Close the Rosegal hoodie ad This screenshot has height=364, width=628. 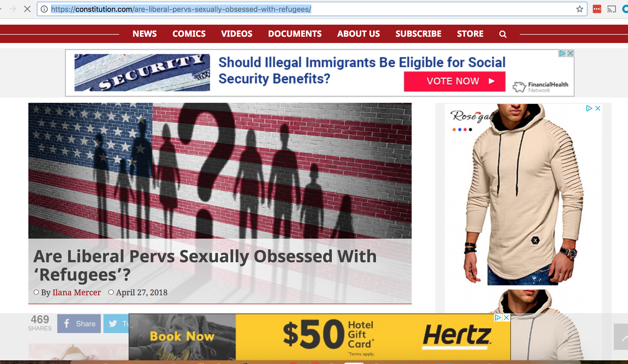598,108
